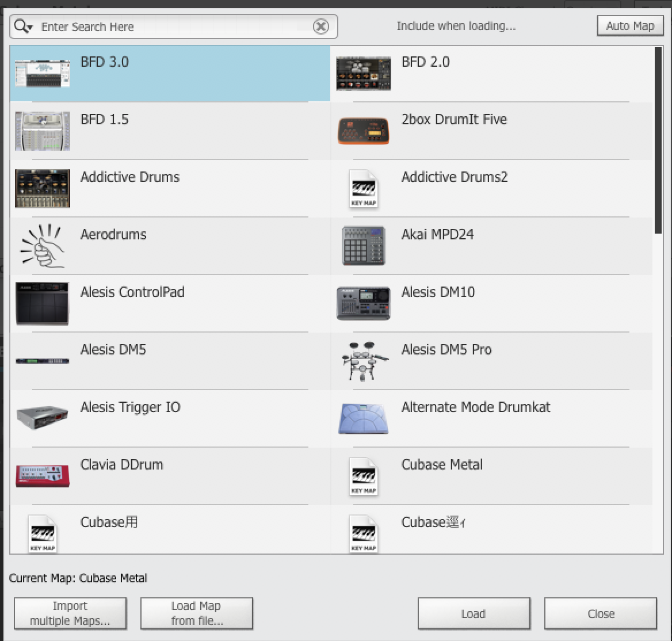Select the Alesis ControlPad label

[133, 292]
